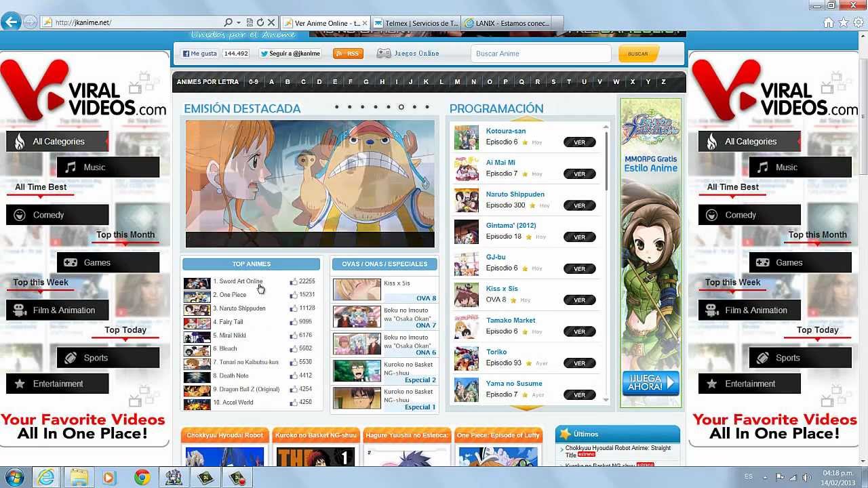The height and width of the screenshot is (488, 868).
Task: Close the Ver Anime Online tab
Action: click(365, 23)
